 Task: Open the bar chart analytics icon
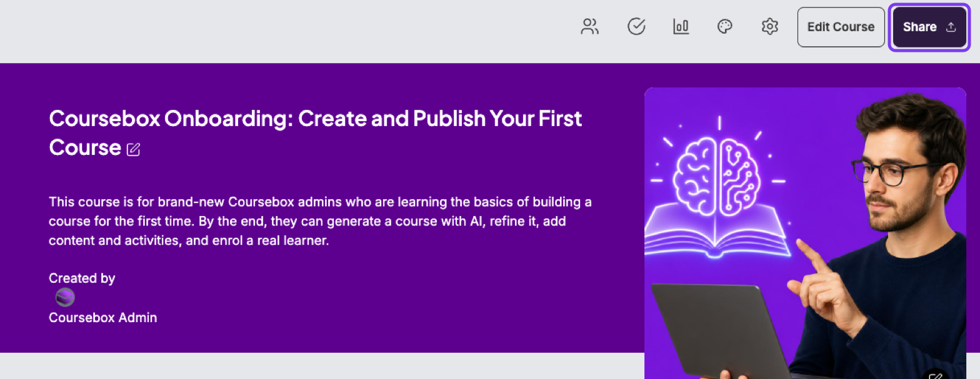pyautogui.click(x=681, y=27)
